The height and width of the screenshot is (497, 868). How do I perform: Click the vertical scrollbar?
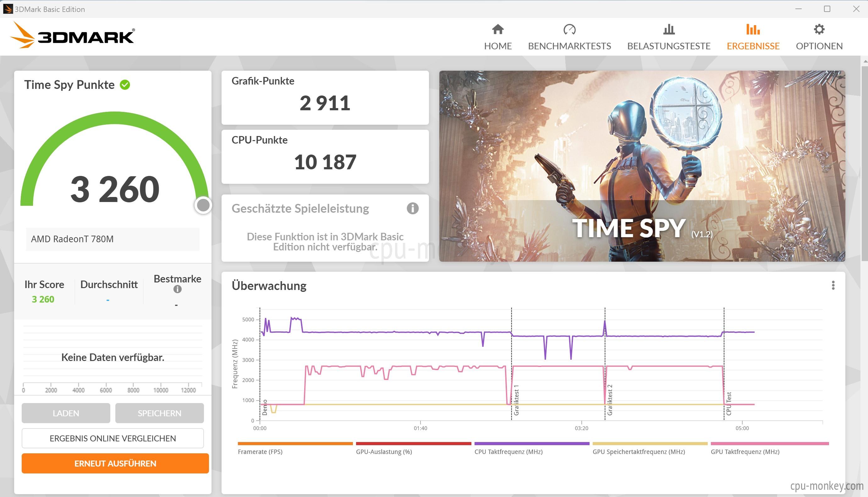tap(864, 164)
